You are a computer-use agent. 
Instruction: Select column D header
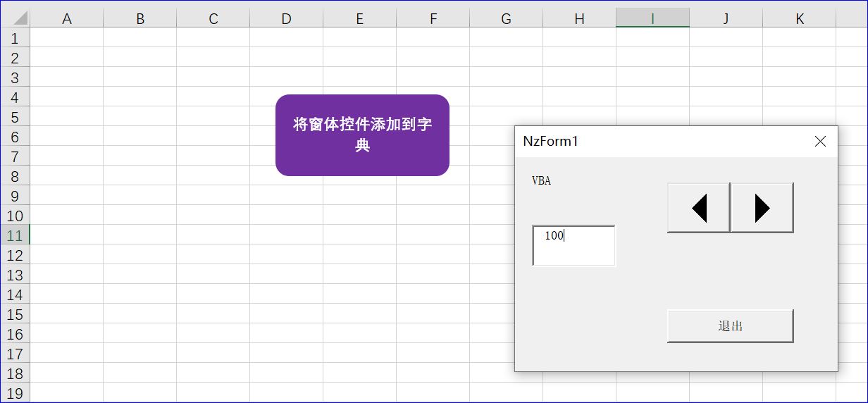[287, 18]
